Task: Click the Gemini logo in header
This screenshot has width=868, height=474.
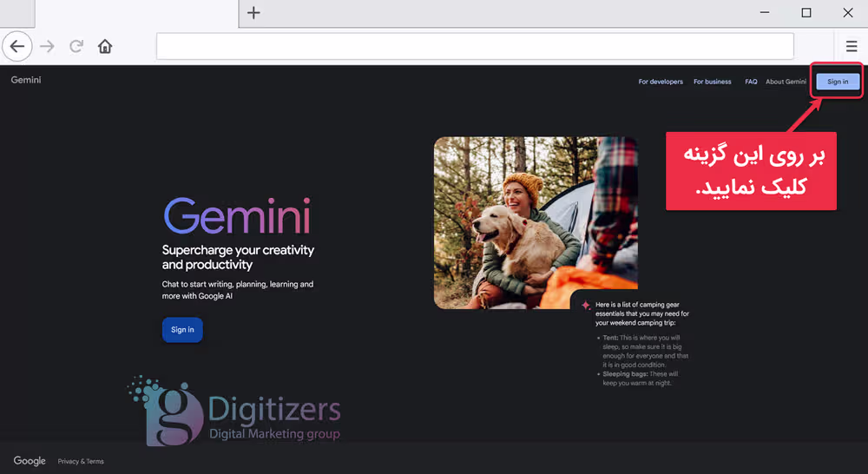Action: pos(26,80)
